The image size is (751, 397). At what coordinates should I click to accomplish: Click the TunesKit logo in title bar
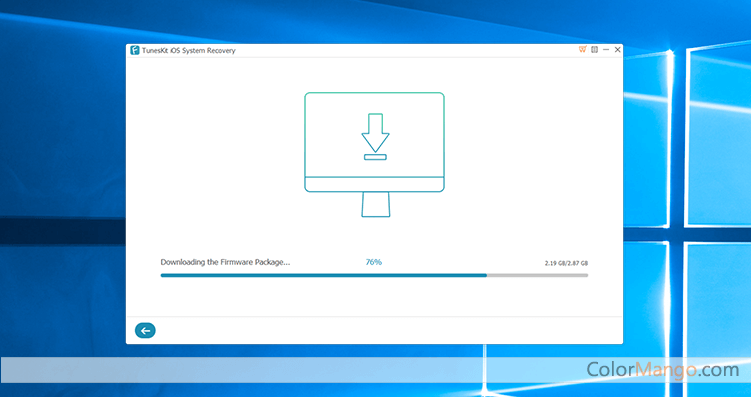point(135,50)
